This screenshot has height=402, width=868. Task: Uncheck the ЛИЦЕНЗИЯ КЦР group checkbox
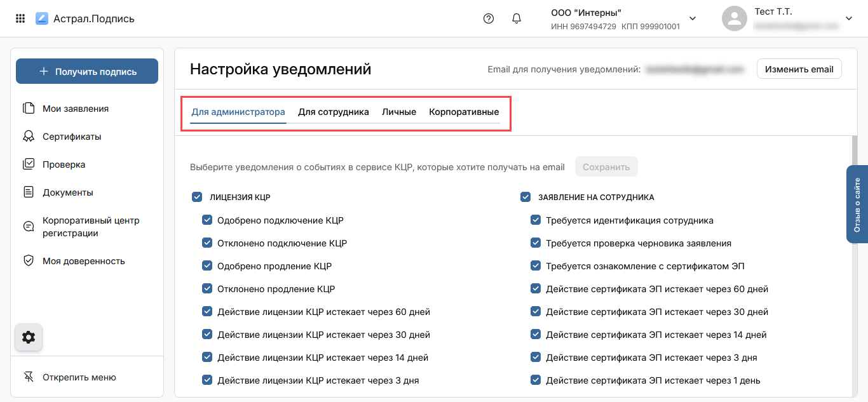(197, 198)
